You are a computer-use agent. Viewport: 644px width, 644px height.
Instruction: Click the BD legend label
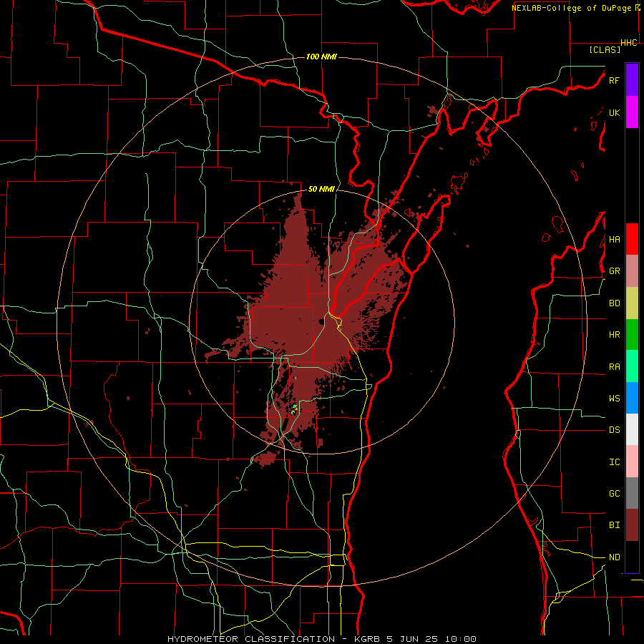pyautogui.click(x=614, y=303)
